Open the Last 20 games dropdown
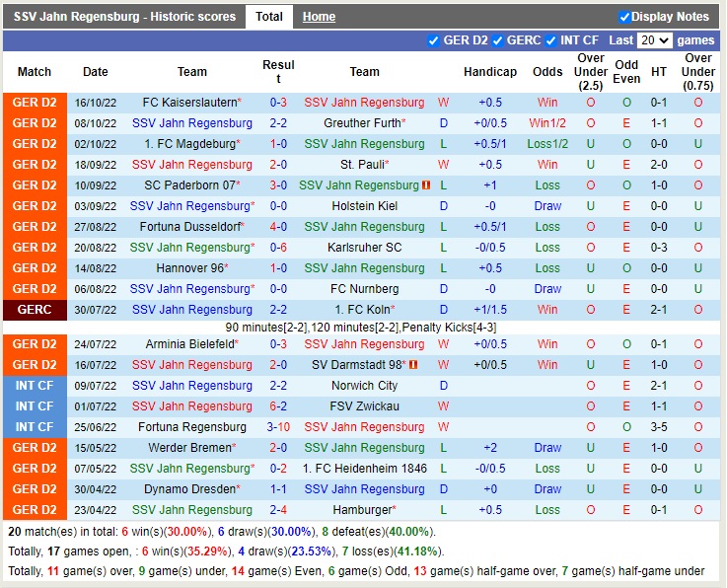 [x=655, y=40]
